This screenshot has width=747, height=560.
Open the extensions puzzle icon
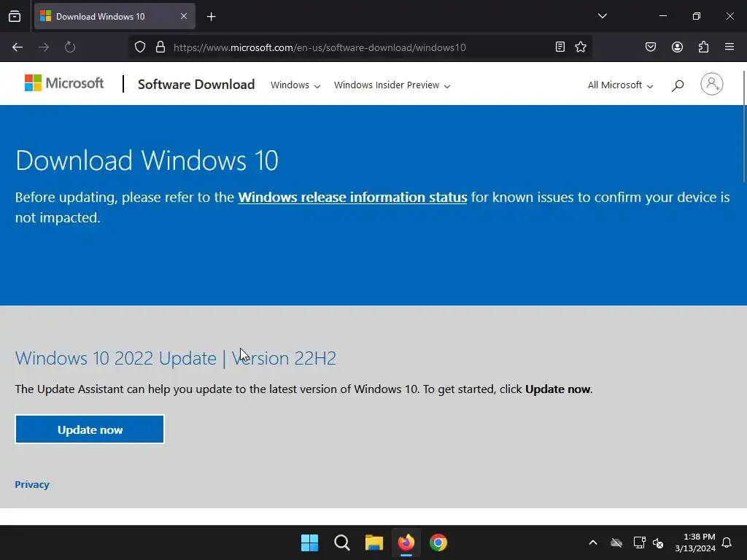[703, 47]
